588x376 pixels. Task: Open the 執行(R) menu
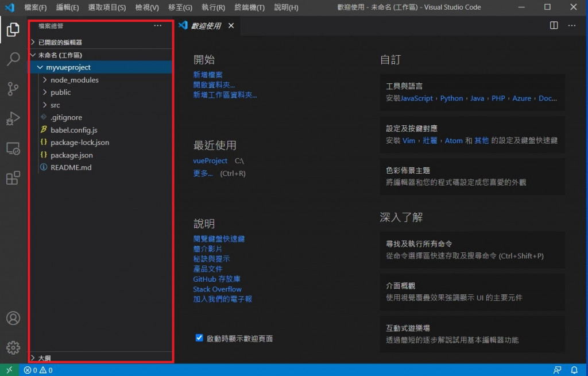pos(213,7)
